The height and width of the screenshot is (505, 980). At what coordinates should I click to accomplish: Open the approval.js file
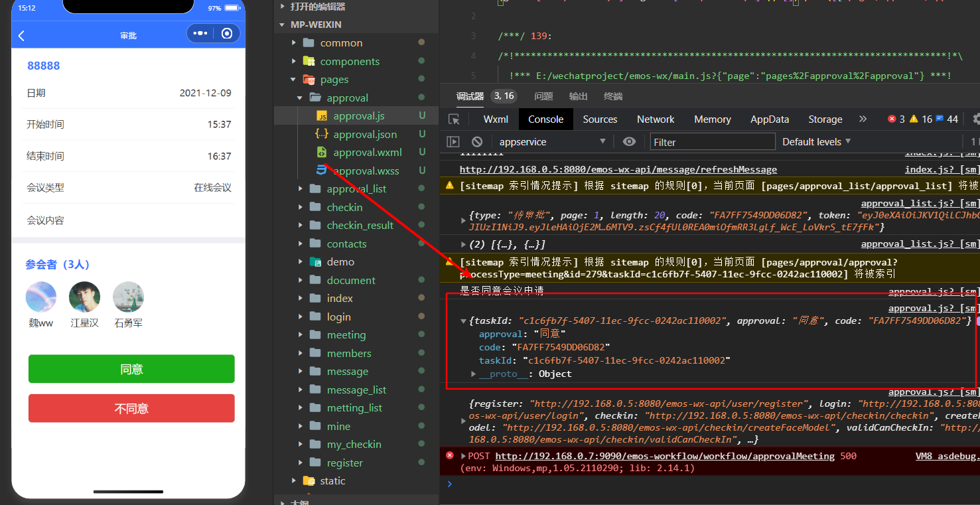click(x=359, y=115)
